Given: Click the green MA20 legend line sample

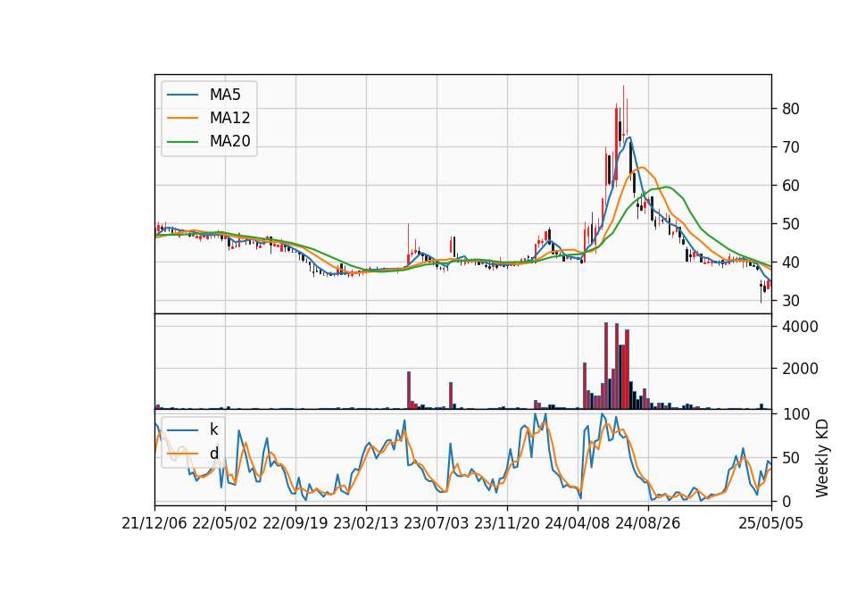Looking at the screenshot, I should [x=182, y=141].
